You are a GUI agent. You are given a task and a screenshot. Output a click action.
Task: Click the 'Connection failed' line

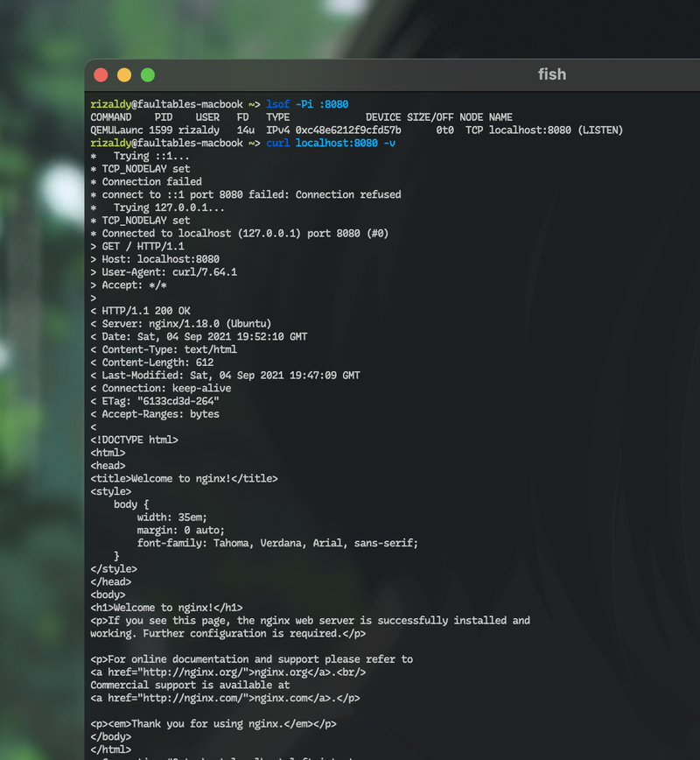click(146, 182)
